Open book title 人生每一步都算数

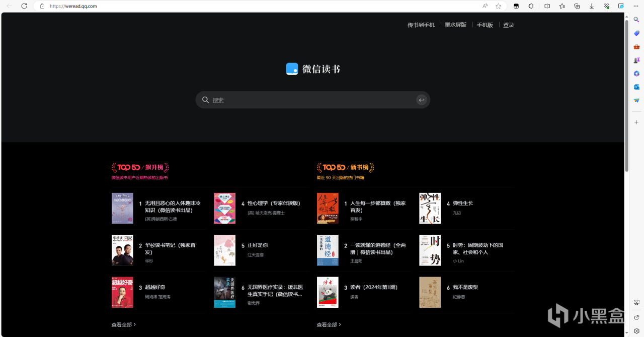pos(378,207)
